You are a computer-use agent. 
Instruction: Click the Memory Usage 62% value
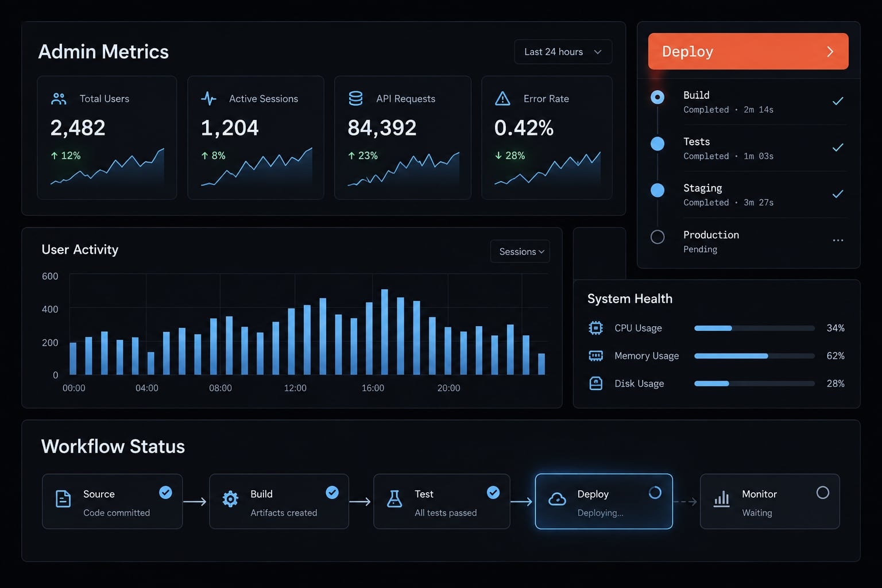pyautogui.click(x=835, y=356)
